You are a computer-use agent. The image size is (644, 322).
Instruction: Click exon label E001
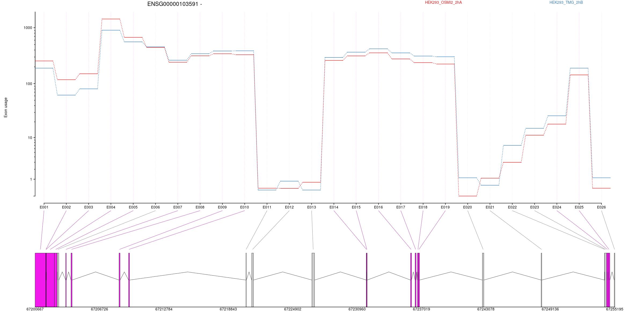point(44,207)
